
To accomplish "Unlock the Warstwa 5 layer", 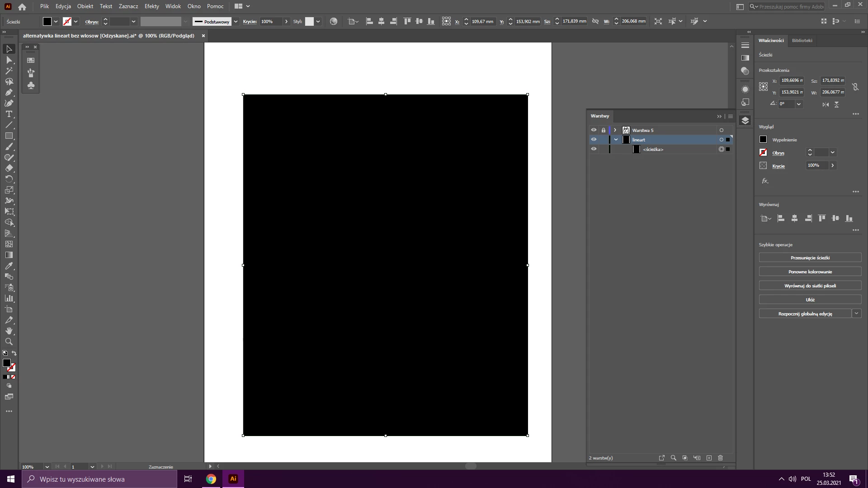I will (603, 130).
